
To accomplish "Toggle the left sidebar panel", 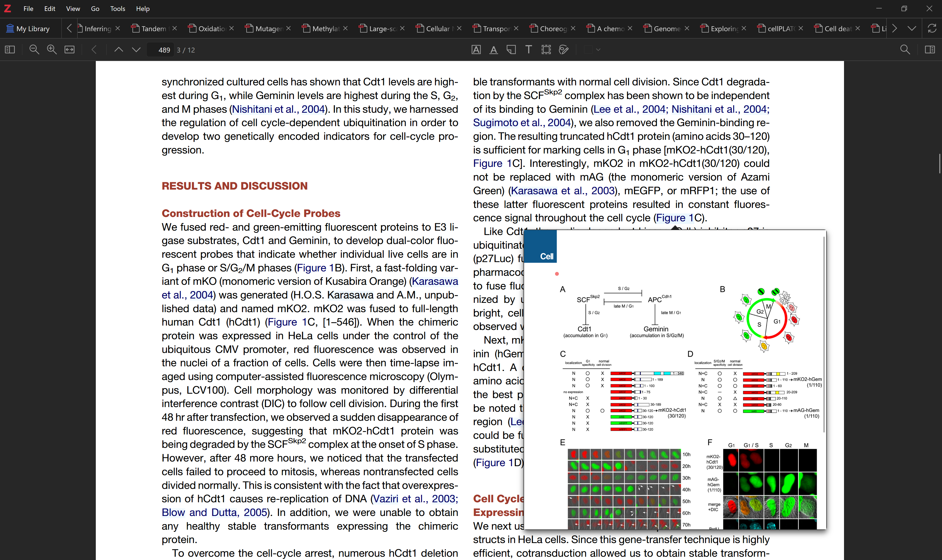I will coord(10,50).
